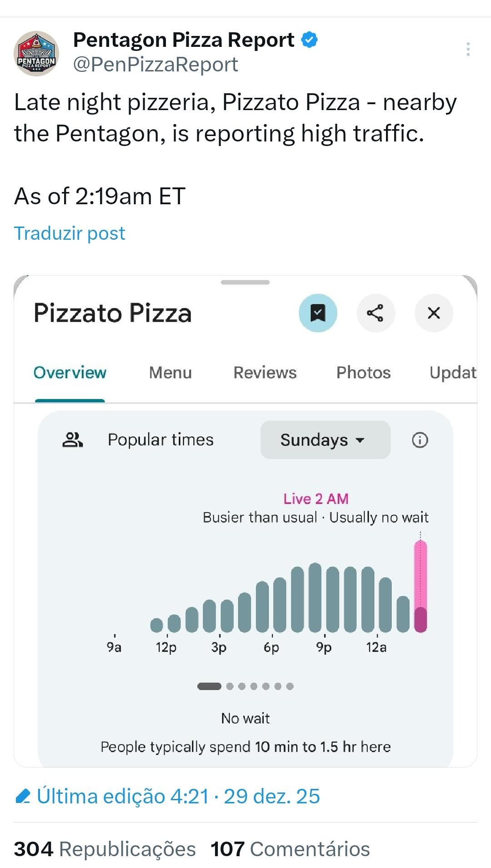Open the three-dot post options menu
491x868 pixels.
468,49
